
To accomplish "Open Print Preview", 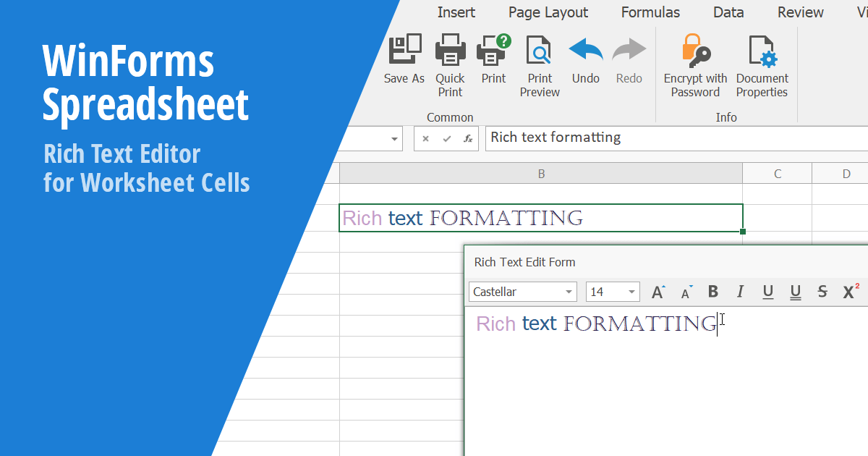I will (539, 48).
